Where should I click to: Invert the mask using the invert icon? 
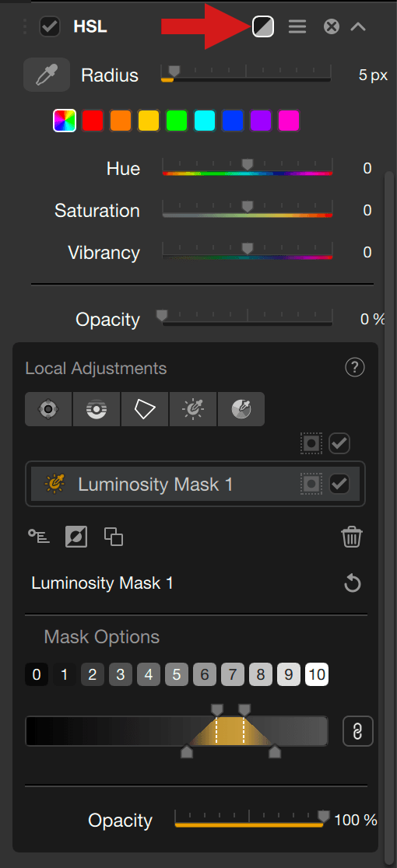(x=76, y=537)
